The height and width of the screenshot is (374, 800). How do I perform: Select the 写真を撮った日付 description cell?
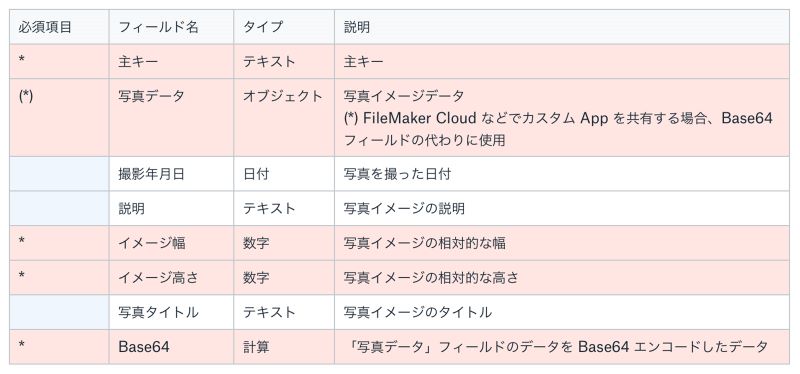562,173
